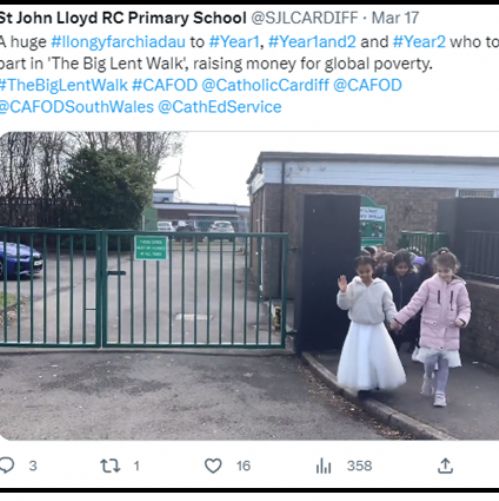
Task: Open the #Year2 hashtag
Action: tap(419, 42)
